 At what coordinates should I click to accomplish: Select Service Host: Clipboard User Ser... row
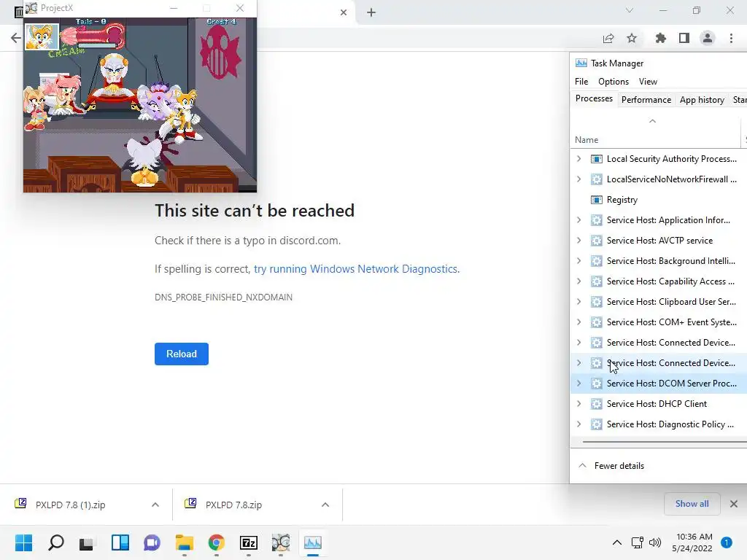tap(659, 302)
